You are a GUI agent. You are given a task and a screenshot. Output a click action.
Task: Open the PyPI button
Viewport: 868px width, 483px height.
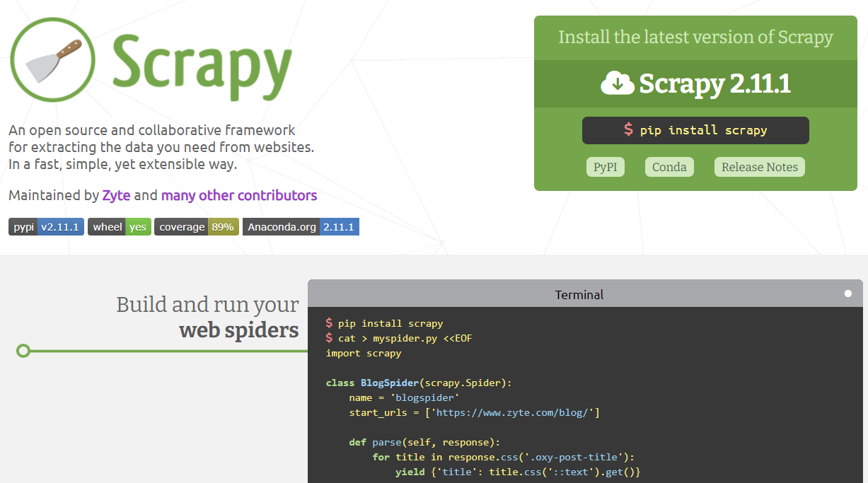tap(605, 167)
